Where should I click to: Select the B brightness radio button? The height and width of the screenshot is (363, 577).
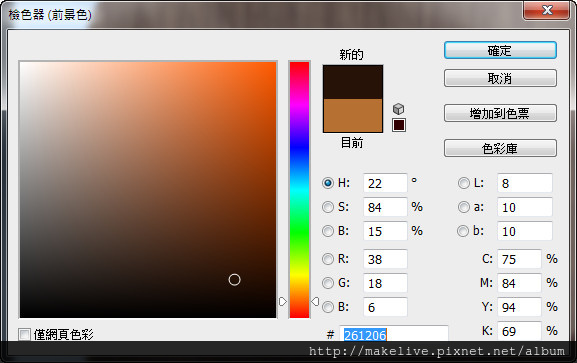click(328, 231)
